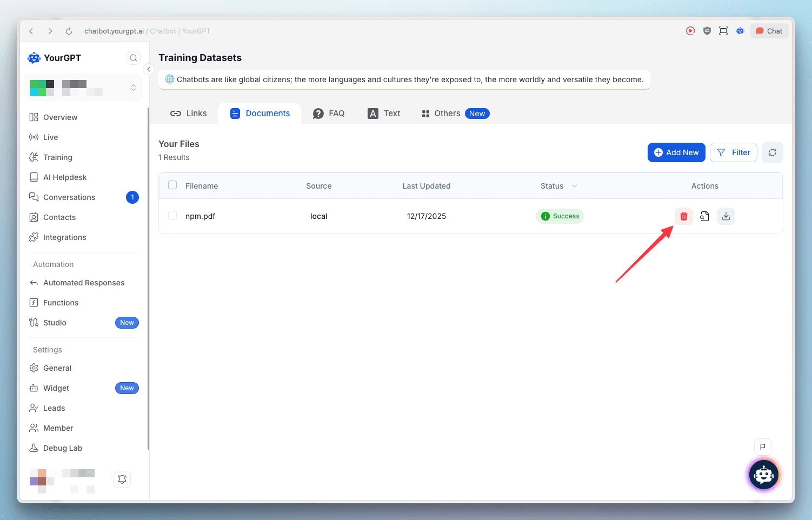Switch to the FAQ tab
The image size is (812, 520).
pyautogui.click(x=329, y=114)
